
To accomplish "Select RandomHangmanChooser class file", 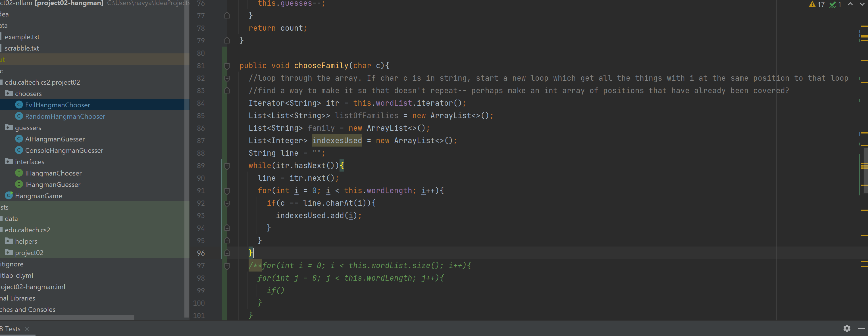I will pos(65,116).
